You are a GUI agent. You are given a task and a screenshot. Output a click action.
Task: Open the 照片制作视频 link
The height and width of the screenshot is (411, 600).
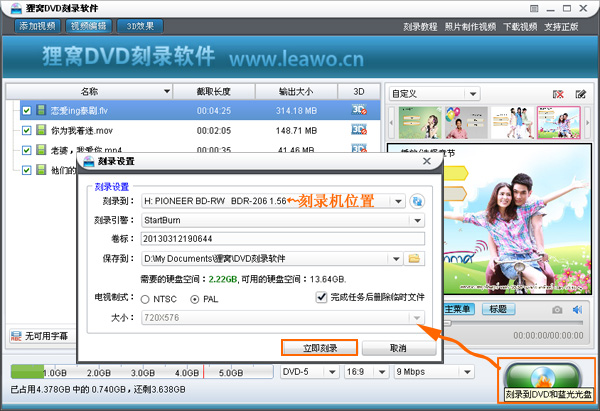[470, 27]
